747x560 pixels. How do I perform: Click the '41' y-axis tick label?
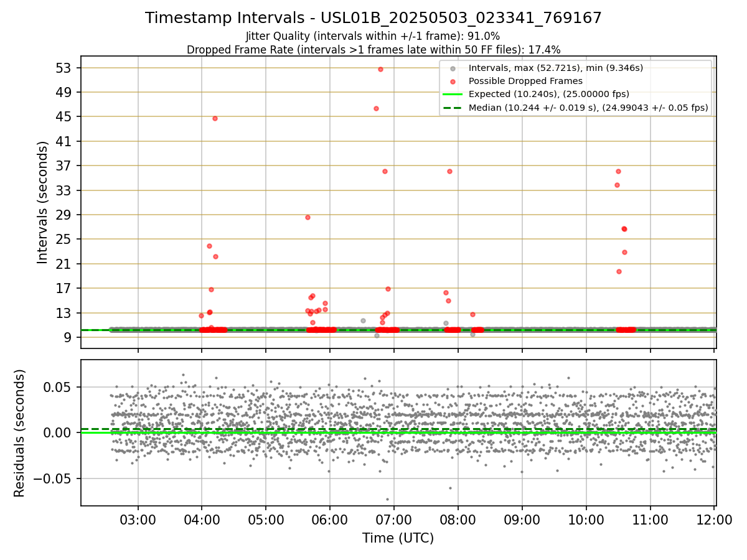pos(65,141)
